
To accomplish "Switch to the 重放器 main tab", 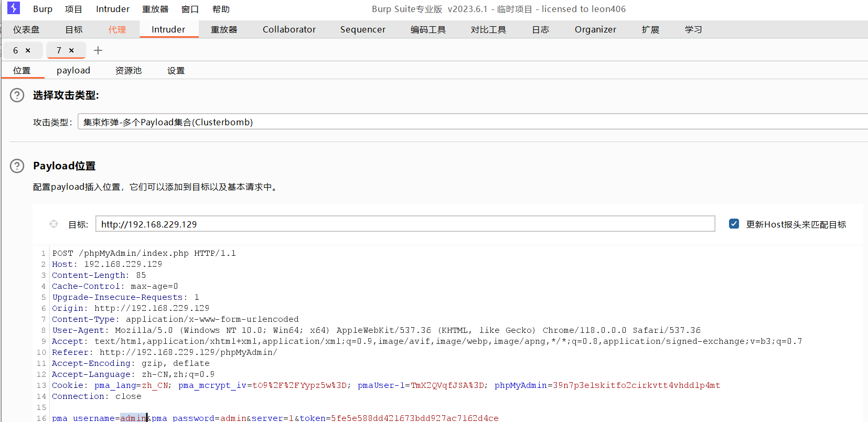I will point(224,29).
